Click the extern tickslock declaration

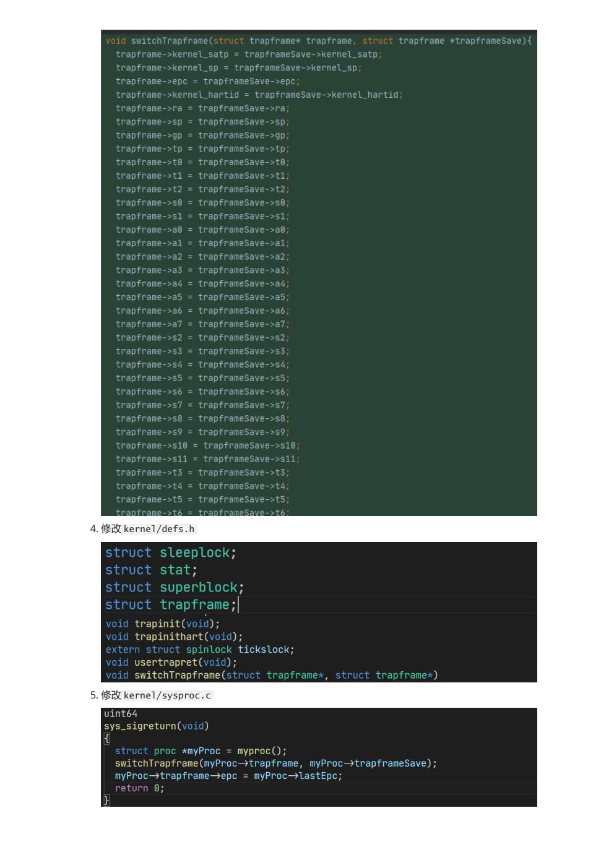tap(199, 650)
